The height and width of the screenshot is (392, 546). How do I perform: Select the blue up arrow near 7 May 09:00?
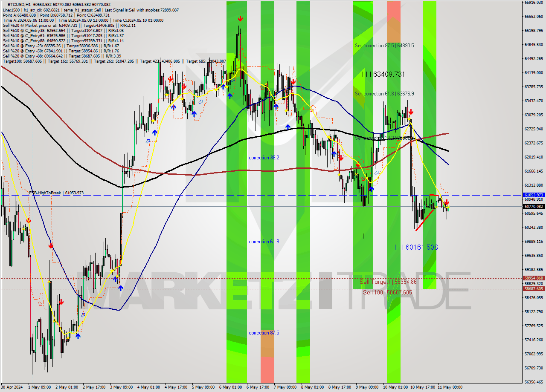(x=288, y=126)
